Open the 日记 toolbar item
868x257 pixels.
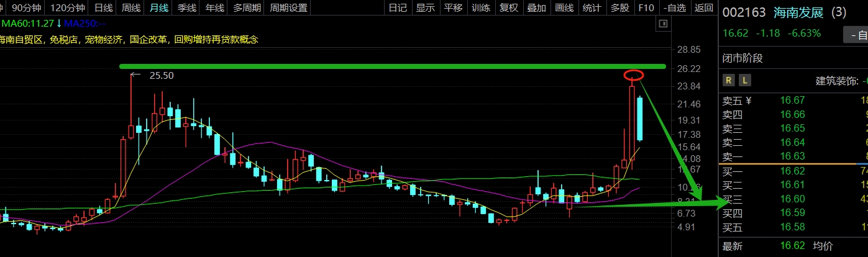(x=397, y=7)
